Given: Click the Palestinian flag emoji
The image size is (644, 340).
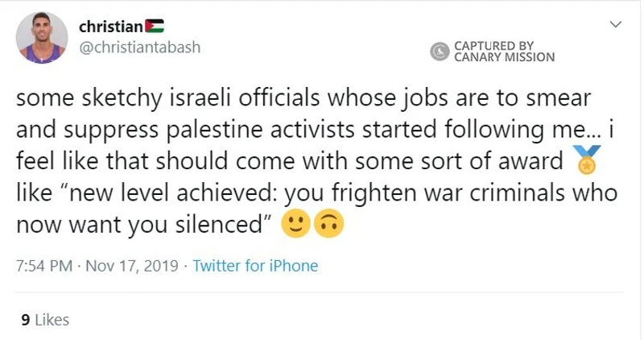Looking at the screenshot, I should (155, 26).
